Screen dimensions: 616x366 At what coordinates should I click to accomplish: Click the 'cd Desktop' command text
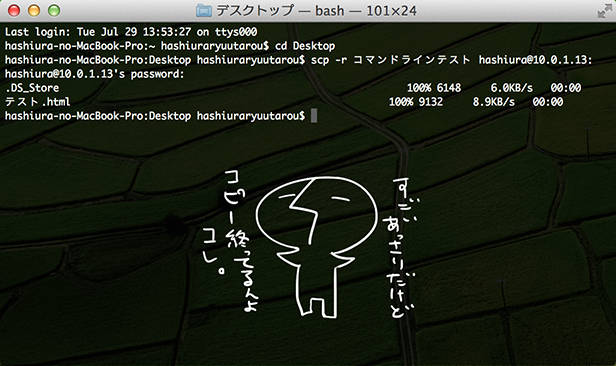305,46
